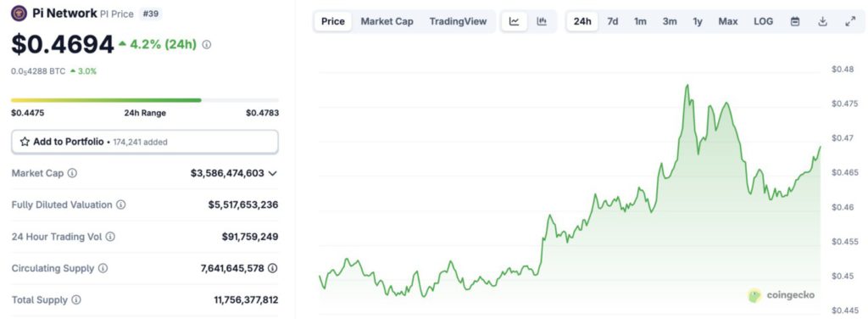This screenshot has width=868, height=319.
Task: Expand the Market Cap dropdown chevron
Action: click(x=272, y=173)
